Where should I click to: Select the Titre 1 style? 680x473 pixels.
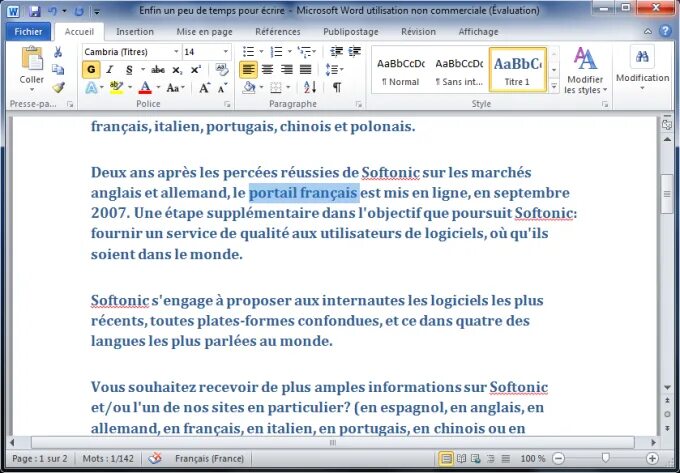point(518,70)
